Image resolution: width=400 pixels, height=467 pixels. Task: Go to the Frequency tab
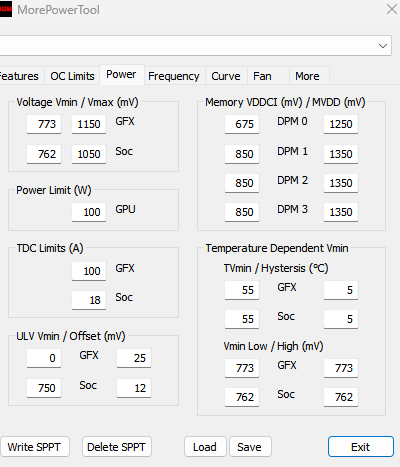pos(174,76)
